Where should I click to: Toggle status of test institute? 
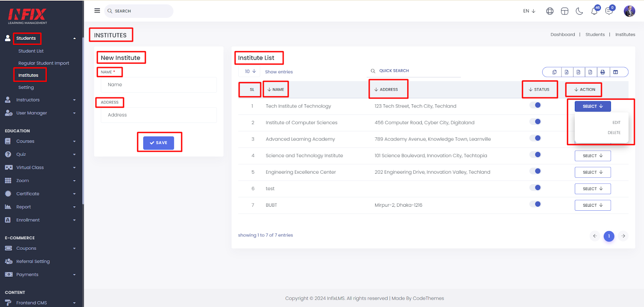pos(535,188)
